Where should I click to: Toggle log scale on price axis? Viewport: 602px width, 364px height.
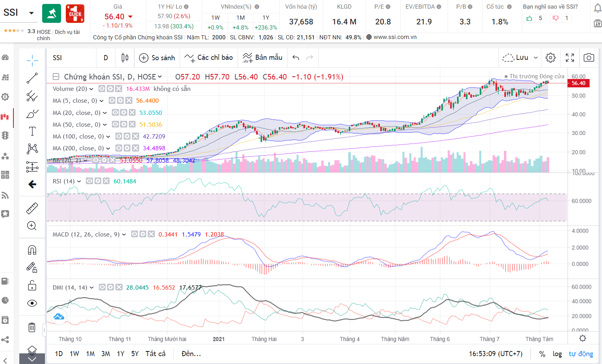[x=557, y=354]
